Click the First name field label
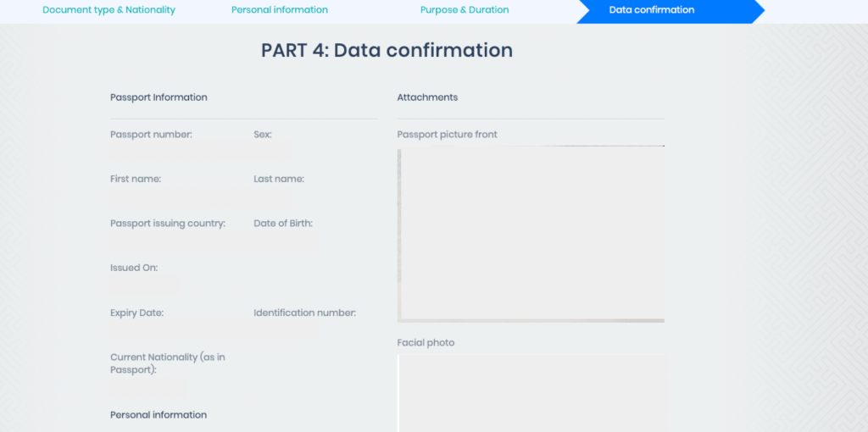868x432 pixels. (136, 179)
